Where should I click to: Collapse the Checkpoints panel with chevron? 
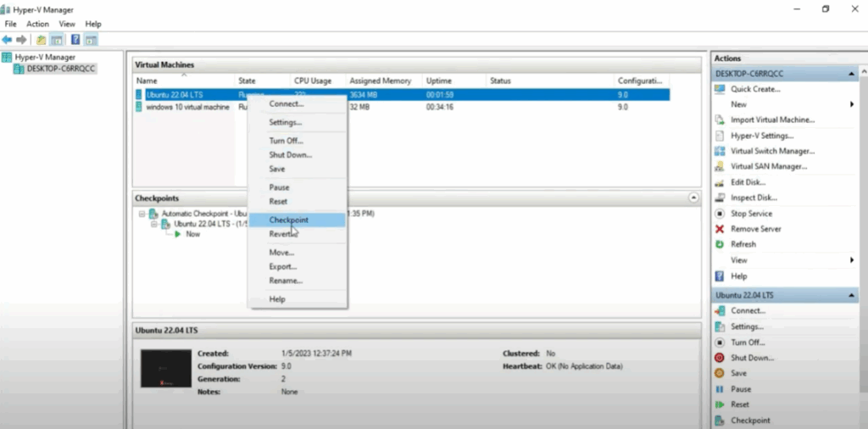[693, 198]
